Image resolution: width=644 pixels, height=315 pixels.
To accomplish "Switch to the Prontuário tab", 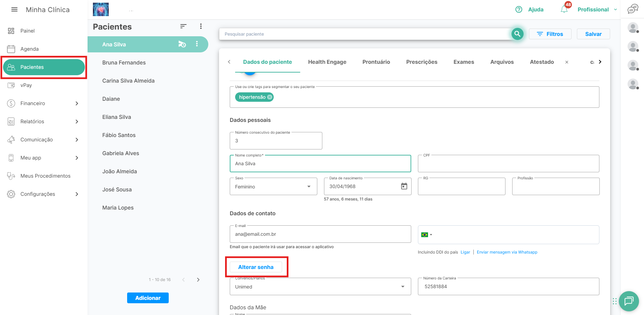I will pos(376,62).
